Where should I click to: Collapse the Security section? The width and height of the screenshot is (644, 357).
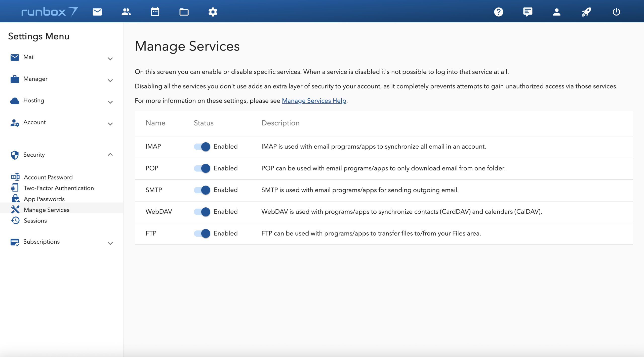[x=110, y=154]
